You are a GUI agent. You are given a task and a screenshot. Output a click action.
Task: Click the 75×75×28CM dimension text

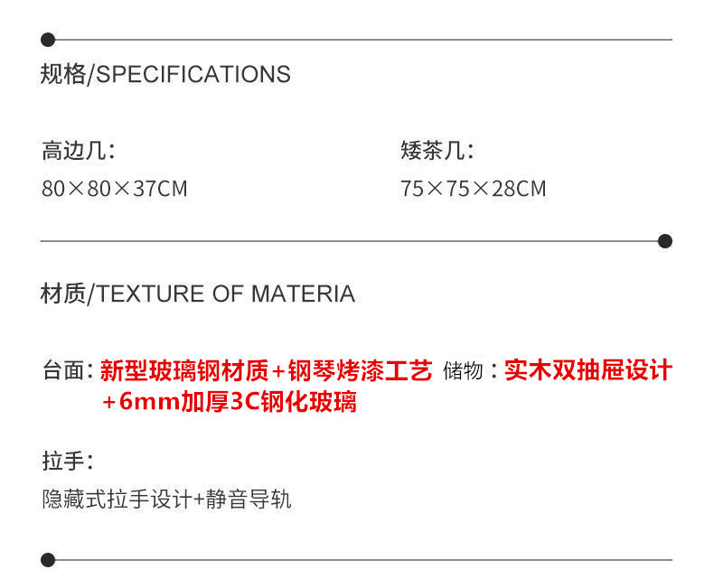(473, 190)
